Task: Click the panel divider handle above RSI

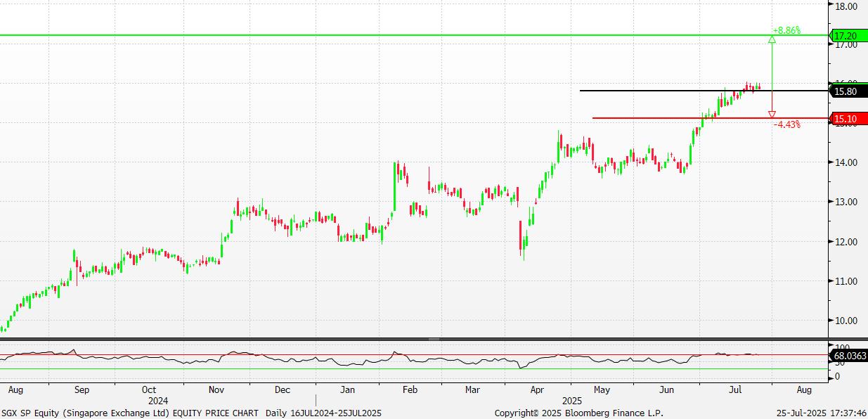Action: point(434,340)
